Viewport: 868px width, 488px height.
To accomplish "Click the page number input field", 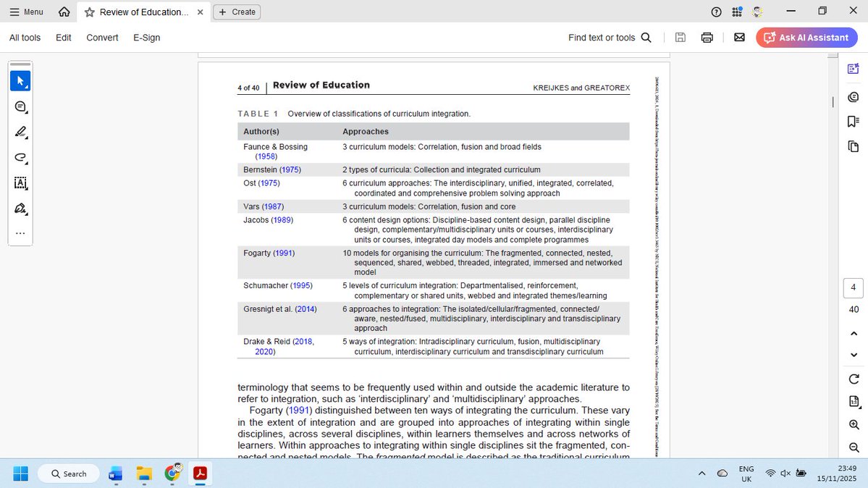I will pos(853,287).
